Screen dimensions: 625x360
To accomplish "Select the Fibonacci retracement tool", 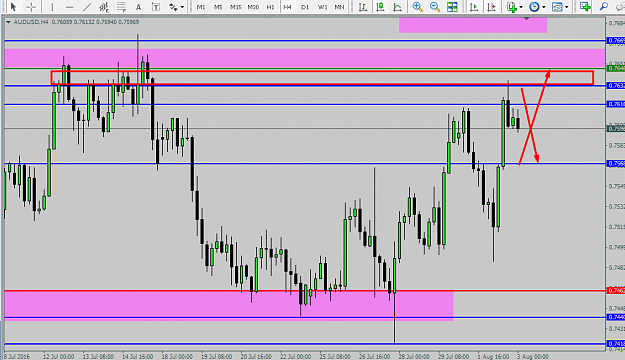I will pos(121,7).
